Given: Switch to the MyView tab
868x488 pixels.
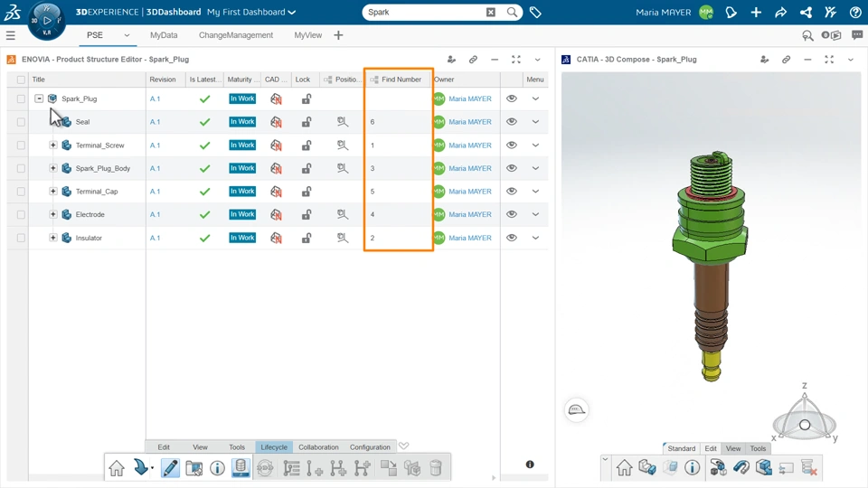Looking at the screenshot, I should (307, 35).
